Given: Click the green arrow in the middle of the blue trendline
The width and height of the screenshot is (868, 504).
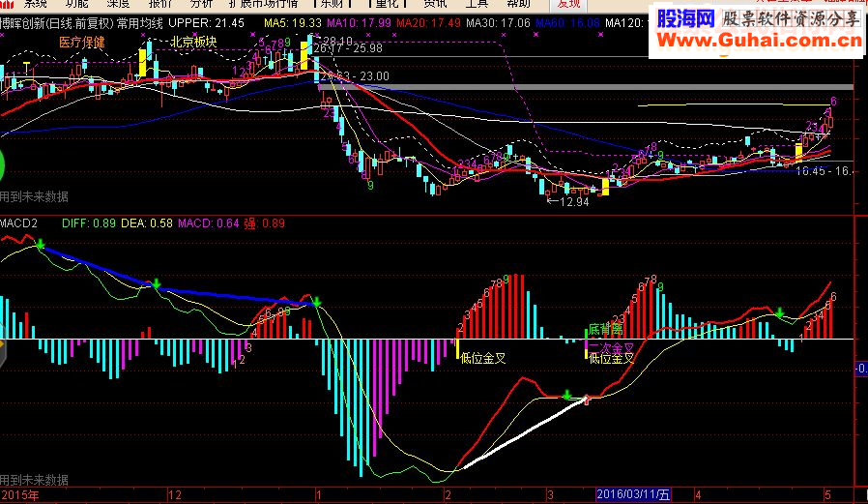Looking at the screenshot, I should (157, 284).
